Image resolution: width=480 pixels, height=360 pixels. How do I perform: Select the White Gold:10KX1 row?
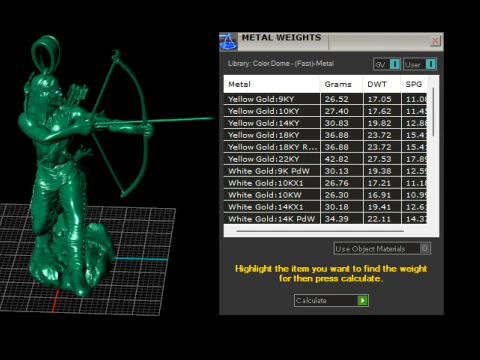(x=325, y=183)
